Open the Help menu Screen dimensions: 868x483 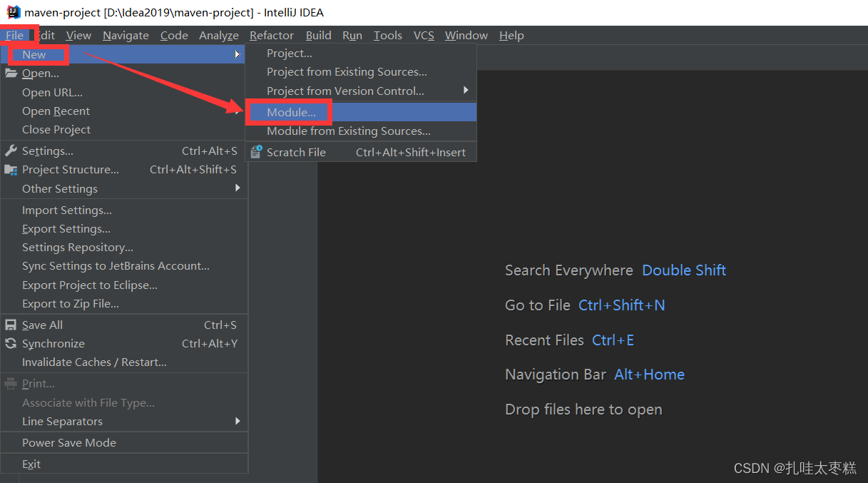511,35
